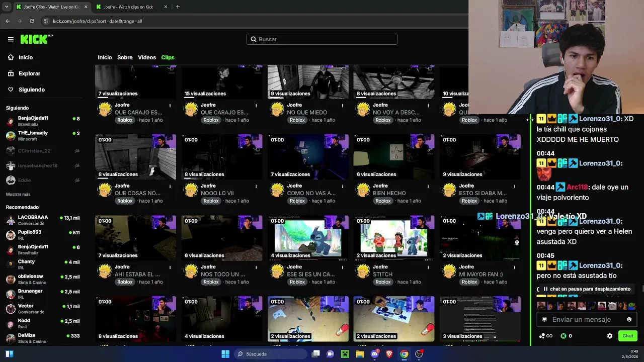Open the channel Inicio tab
This screenshot has width=644, height=362.
tap(105, 57)
